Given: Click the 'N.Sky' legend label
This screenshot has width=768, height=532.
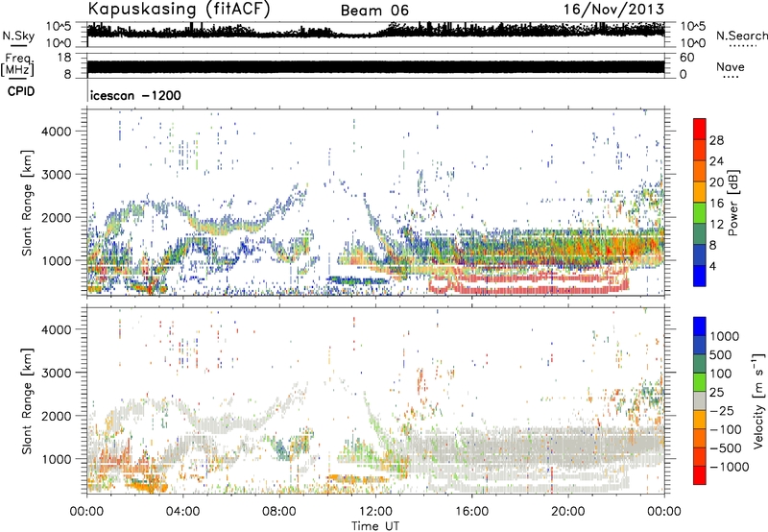Looking at the screenshot, I should pyautogui.click(x=18, y=36).
